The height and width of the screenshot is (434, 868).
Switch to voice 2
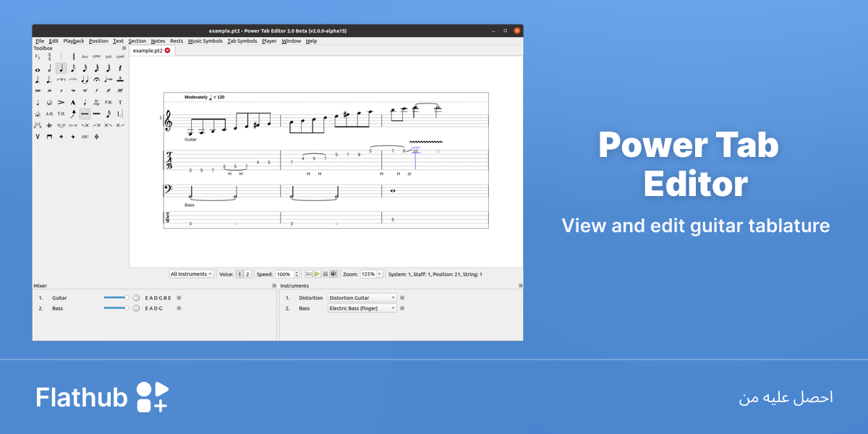click(x=247, y=274)
